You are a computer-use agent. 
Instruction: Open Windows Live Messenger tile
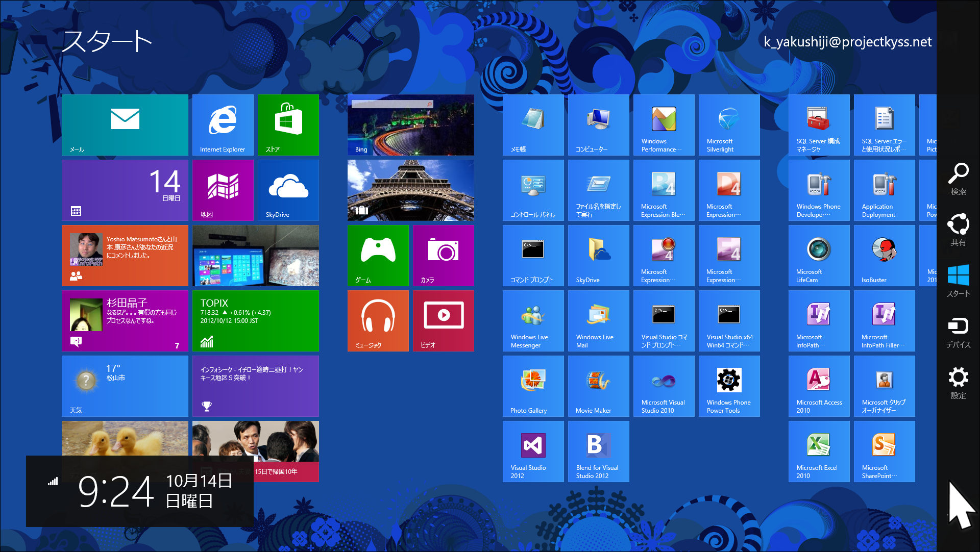click(x=533, y=321)
